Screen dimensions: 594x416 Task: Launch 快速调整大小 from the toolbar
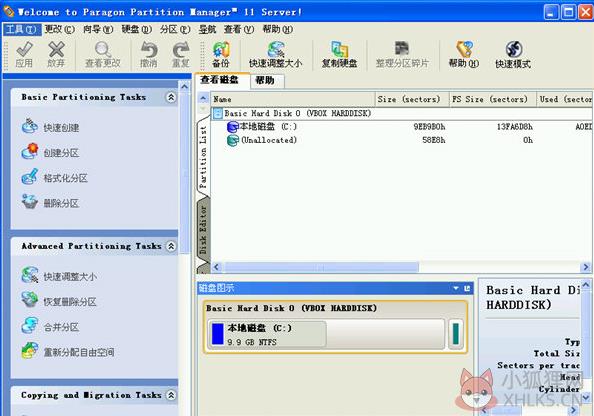275,55
